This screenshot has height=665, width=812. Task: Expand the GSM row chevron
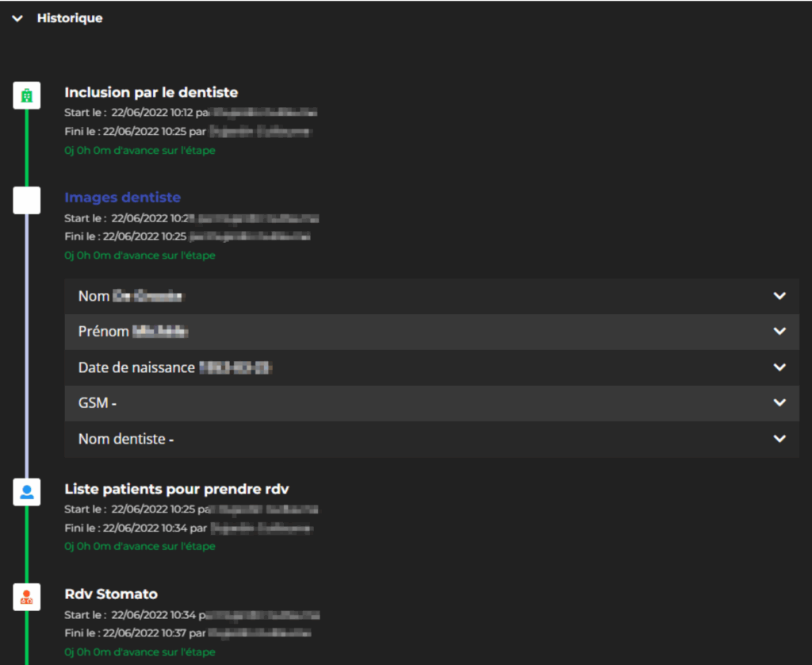tap(779, 403)
